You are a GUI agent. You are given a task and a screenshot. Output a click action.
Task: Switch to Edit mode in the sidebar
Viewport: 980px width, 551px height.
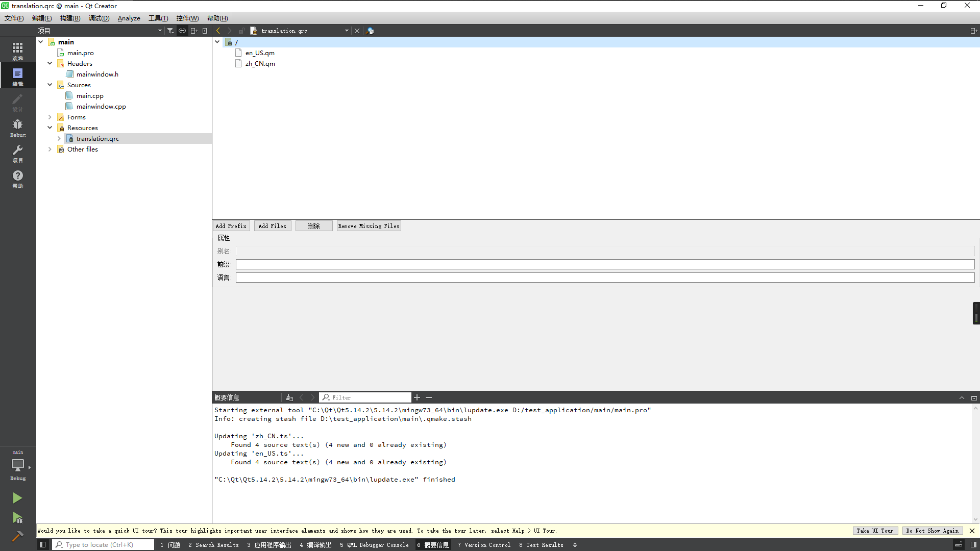pyautogui.click(x=18, y=76)
